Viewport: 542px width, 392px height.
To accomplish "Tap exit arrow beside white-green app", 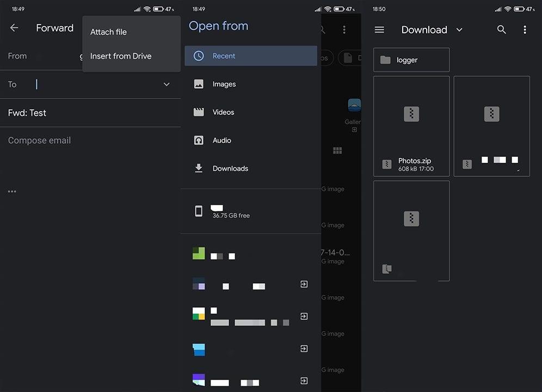I will (304, 316).
